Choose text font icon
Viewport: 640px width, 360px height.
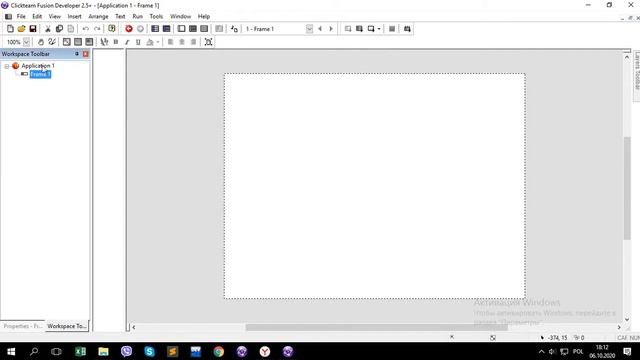[x=104, y=42]
